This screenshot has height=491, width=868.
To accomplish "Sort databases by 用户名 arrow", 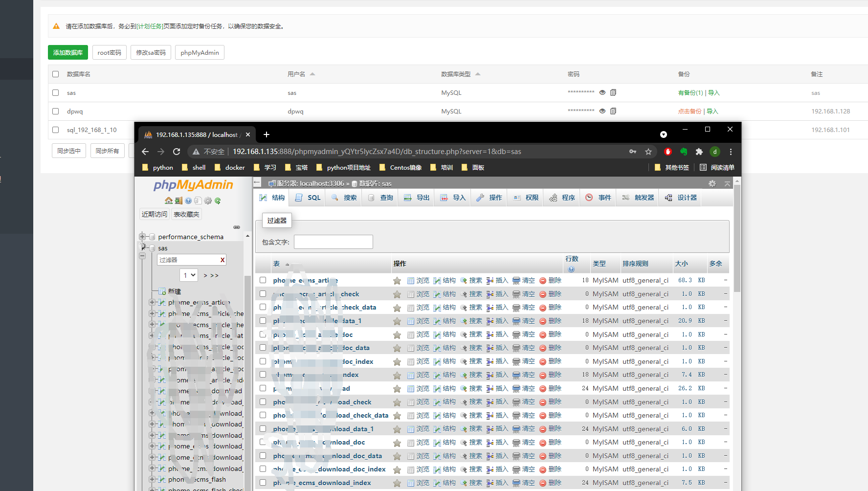I will [x=312, y=74].
